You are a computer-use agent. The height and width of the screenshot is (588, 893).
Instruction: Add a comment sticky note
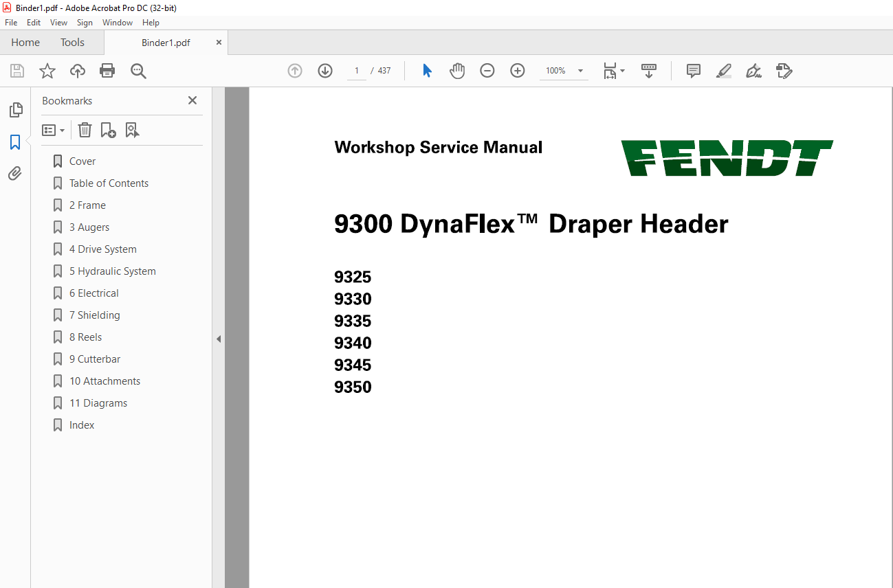[x=694, y=71]
